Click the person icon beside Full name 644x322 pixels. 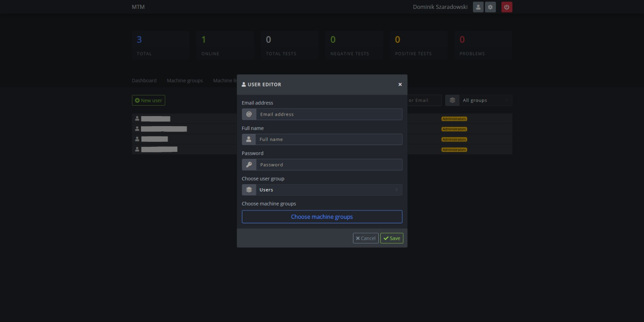tap(249, 139)
